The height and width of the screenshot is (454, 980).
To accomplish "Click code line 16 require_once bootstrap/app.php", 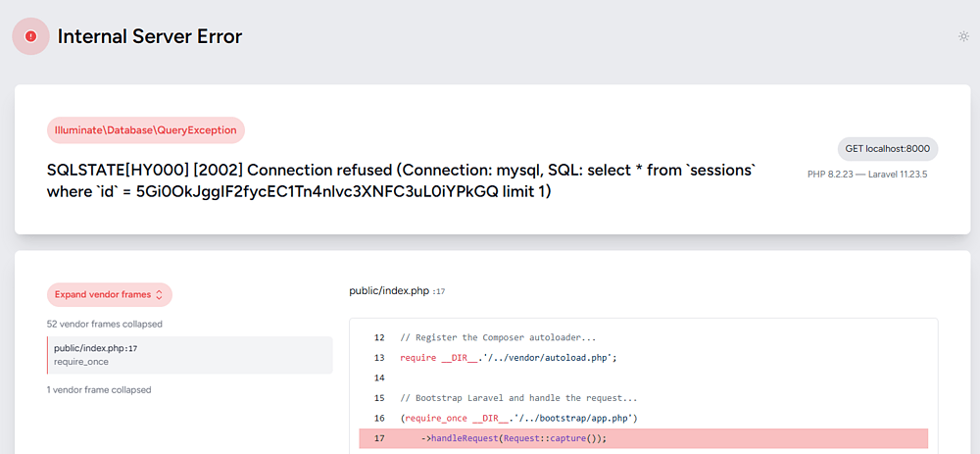I will pyautogui.click(x=518, y=418).
